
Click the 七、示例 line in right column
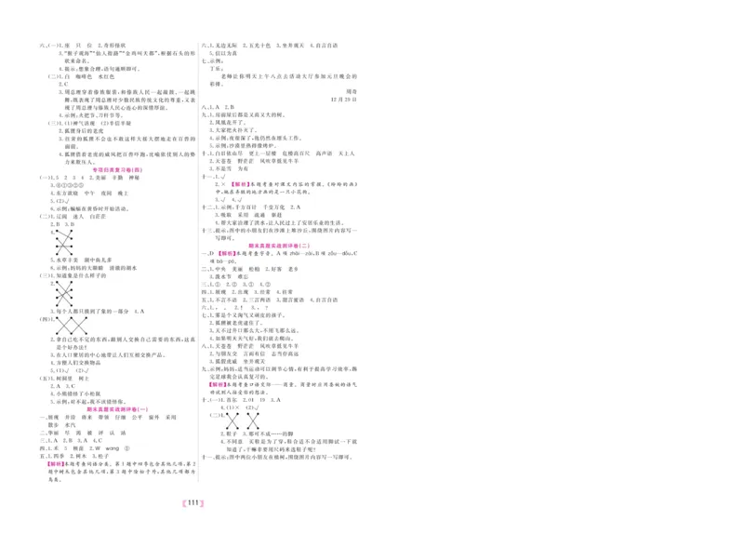coord(212,60)
